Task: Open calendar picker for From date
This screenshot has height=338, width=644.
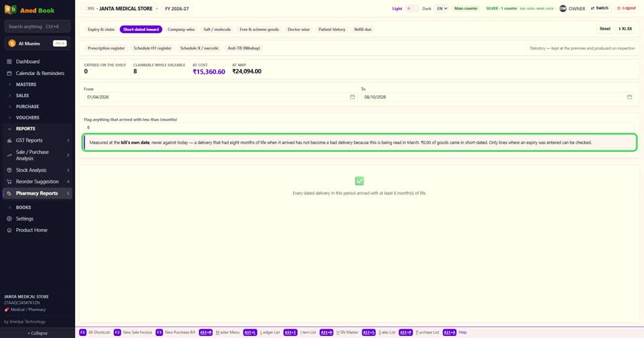Action: pyautogui.click(x=352, y=97)
